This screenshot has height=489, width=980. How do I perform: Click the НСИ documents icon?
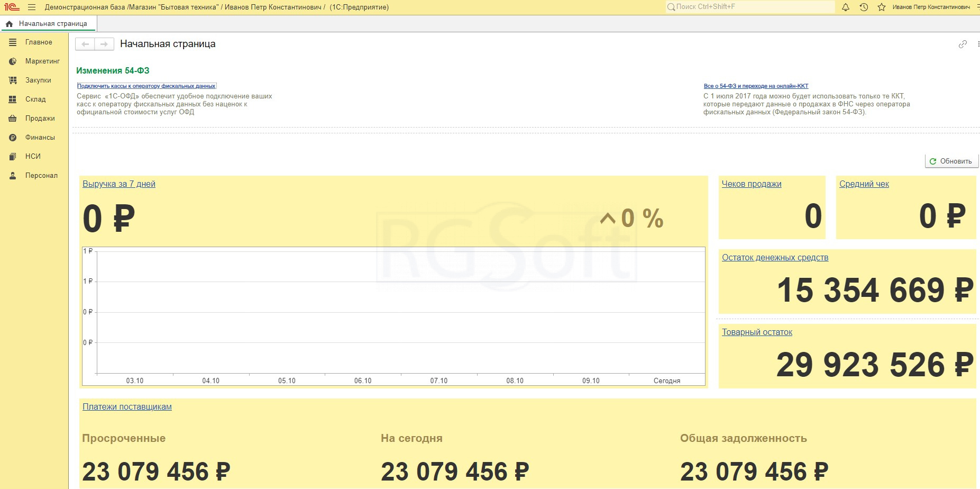coord(13,157)
